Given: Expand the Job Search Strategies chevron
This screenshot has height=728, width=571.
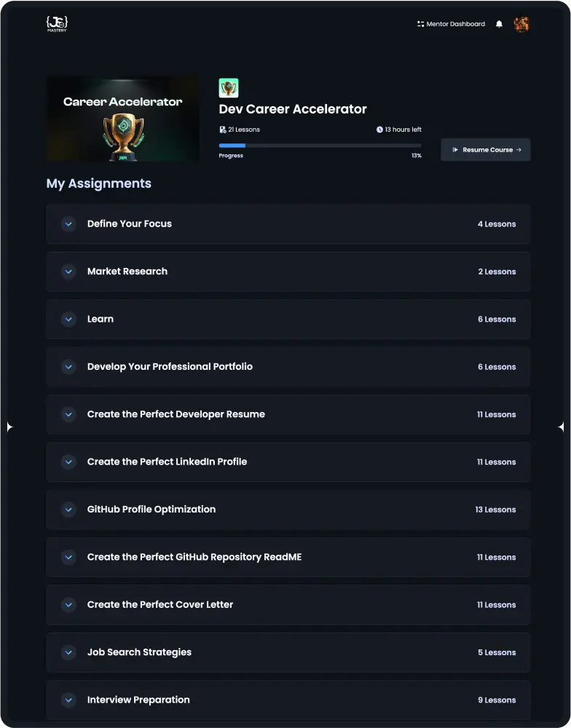Looking at the screenshot, I should (68, 652).
